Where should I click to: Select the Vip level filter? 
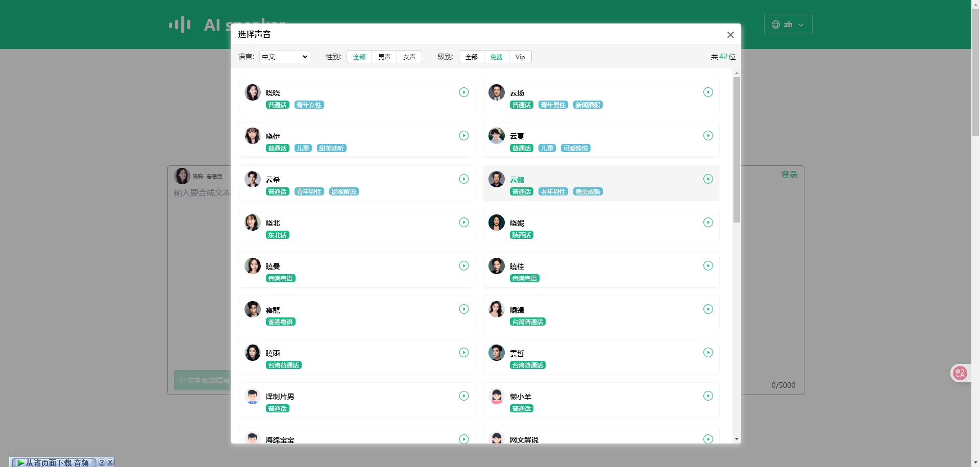click(520, 57)
